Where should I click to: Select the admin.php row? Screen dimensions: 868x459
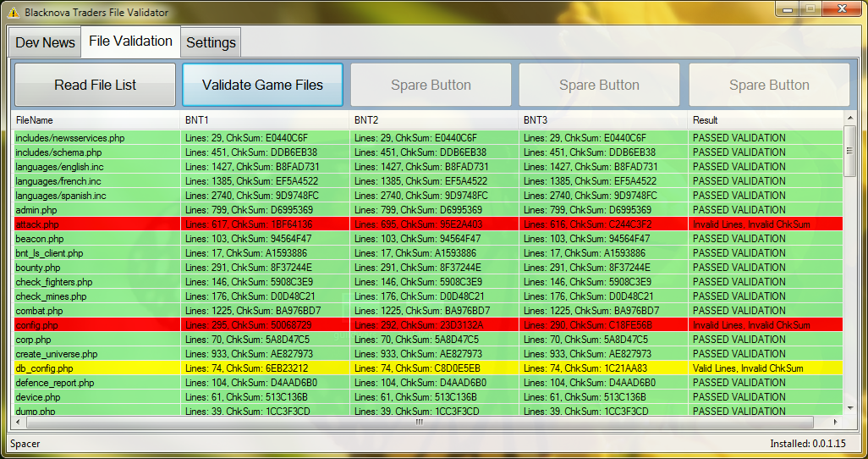pyautogui.click(x=427, y=210)
